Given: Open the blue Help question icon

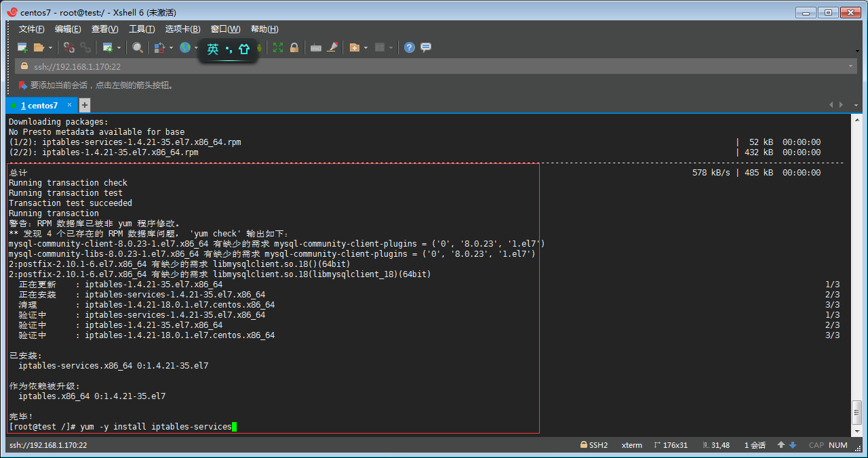Looking at the screenshot, I should coord(409,47).
